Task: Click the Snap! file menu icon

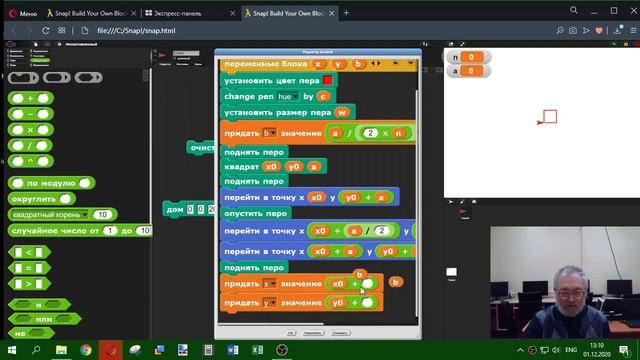Action: point(36,44)
